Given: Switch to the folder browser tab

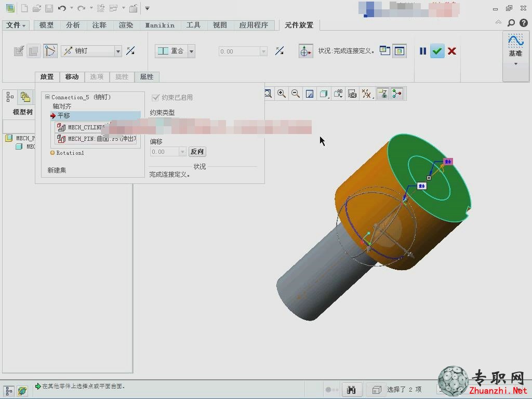Looking at the screenshot, I should pos(25,97).
